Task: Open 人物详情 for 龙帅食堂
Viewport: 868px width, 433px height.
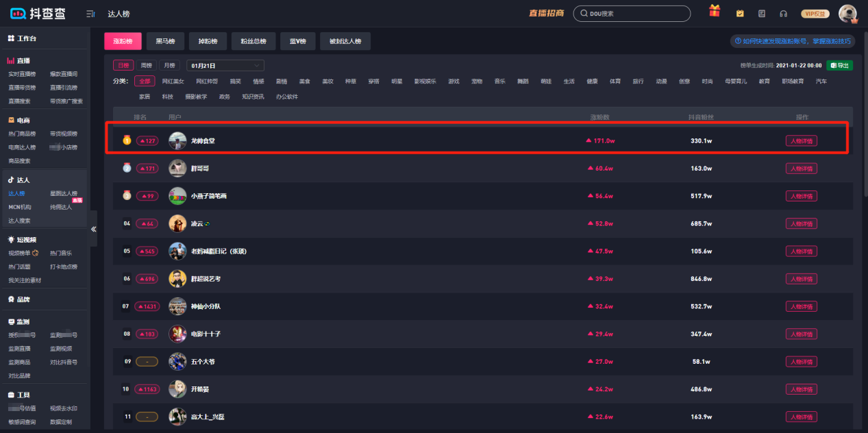Action: click(801, 141)
